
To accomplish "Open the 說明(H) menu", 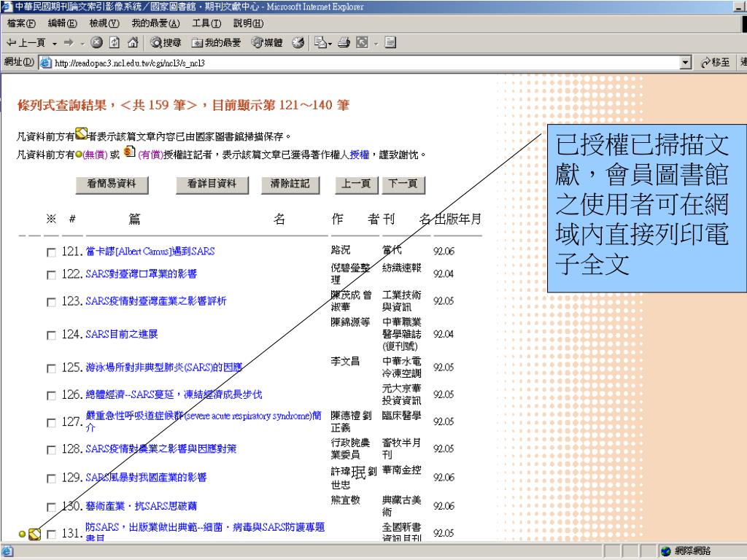I will [248, 23].
